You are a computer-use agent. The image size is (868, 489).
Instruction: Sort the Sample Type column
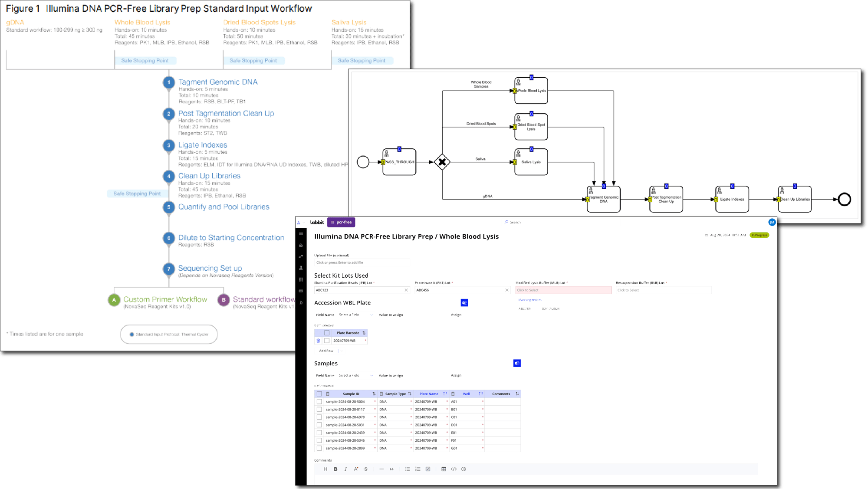(410, 394)
